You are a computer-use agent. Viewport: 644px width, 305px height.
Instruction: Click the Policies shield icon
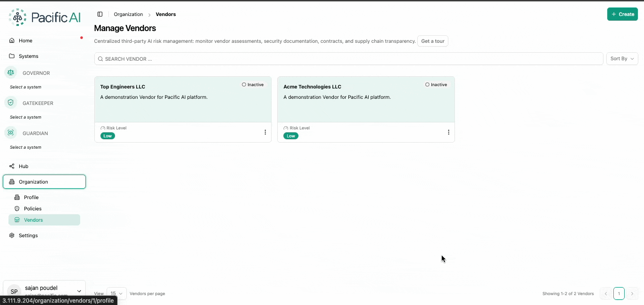17,209
